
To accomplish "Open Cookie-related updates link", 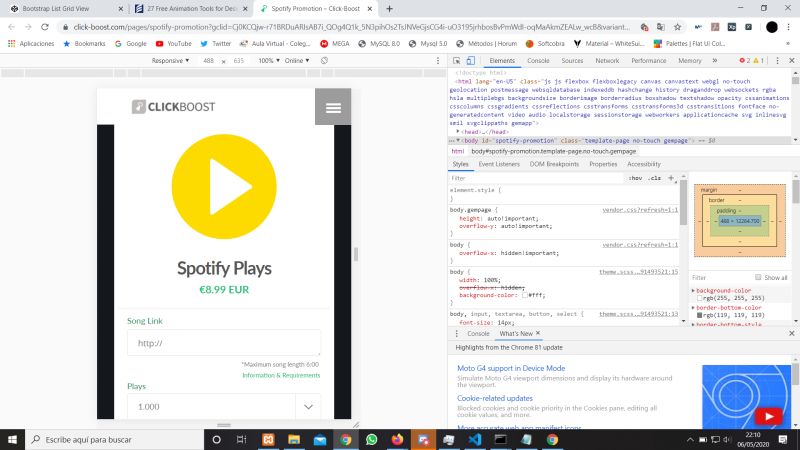I will coord(494,398).
